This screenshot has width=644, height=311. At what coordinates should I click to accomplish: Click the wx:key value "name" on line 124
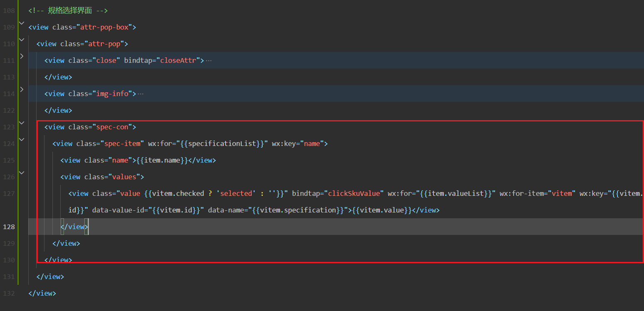(x=312, y=144)
